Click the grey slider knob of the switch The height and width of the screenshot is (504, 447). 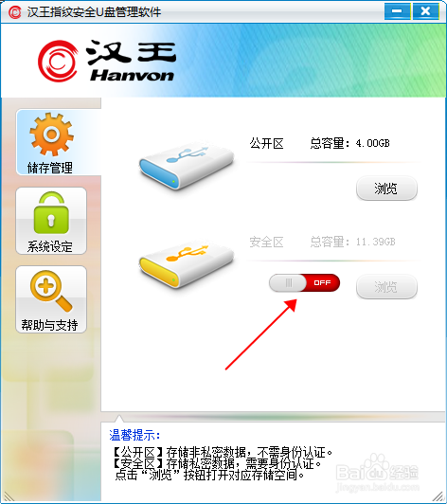288,283
